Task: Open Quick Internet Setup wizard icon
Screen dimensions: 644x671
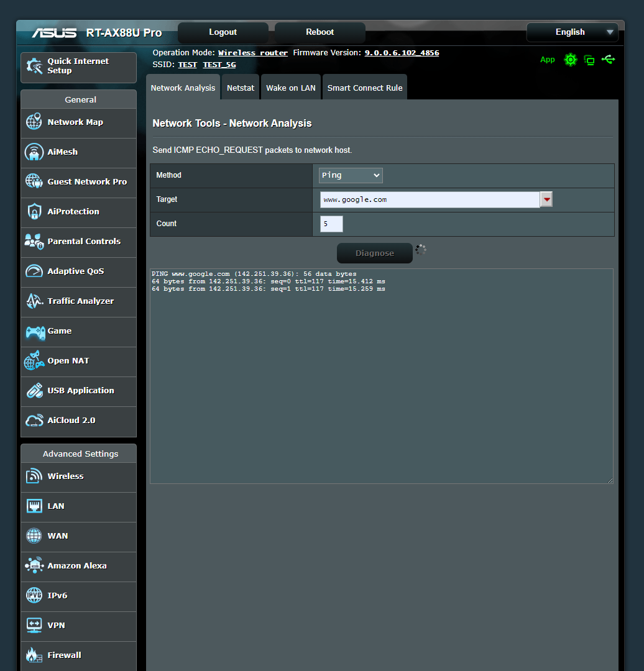Action: pos(34,66)
